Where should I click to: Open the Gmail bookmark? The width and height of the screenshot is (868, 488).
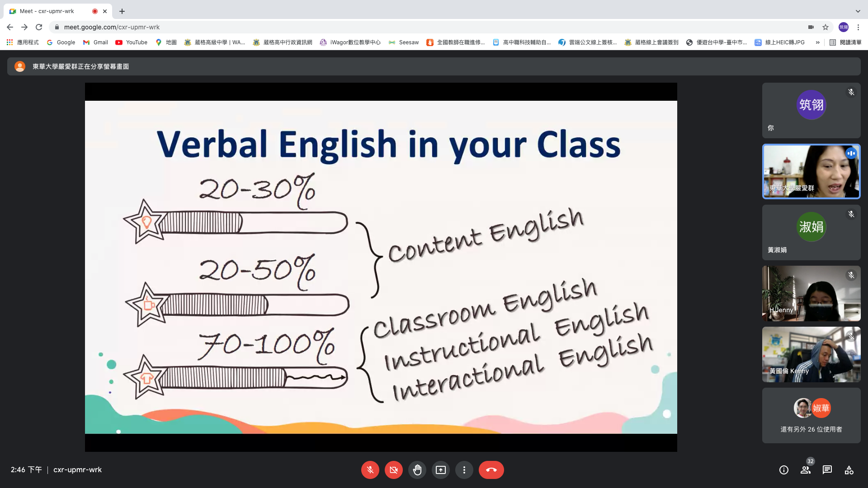[x=95, y=42]
